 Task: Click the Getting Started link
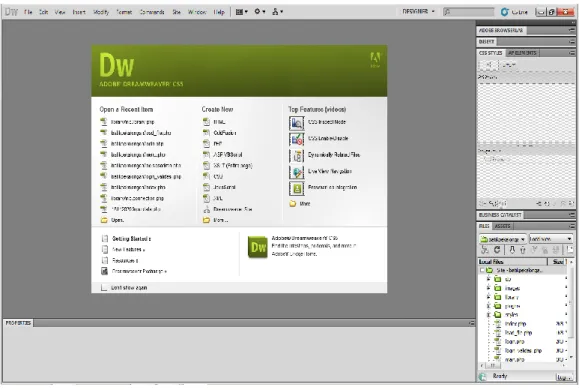pyautogui.click(x=126, y=239)
